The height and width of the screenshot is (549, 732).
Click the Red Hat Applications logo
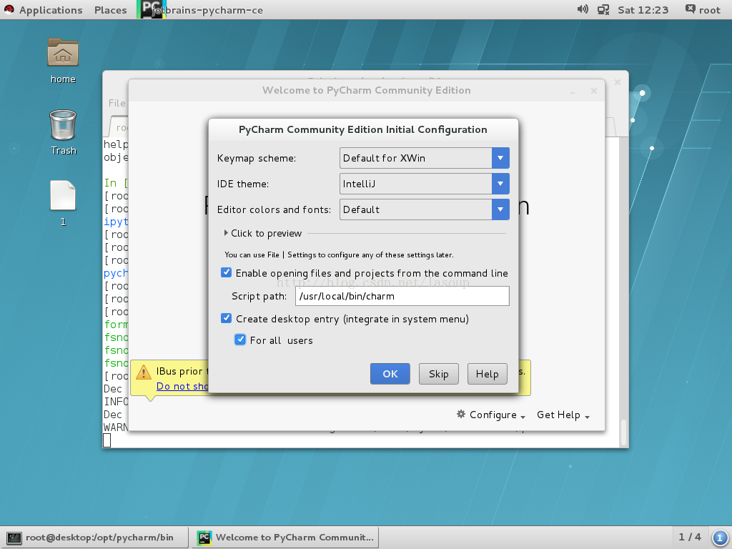[x=9, y=9]
